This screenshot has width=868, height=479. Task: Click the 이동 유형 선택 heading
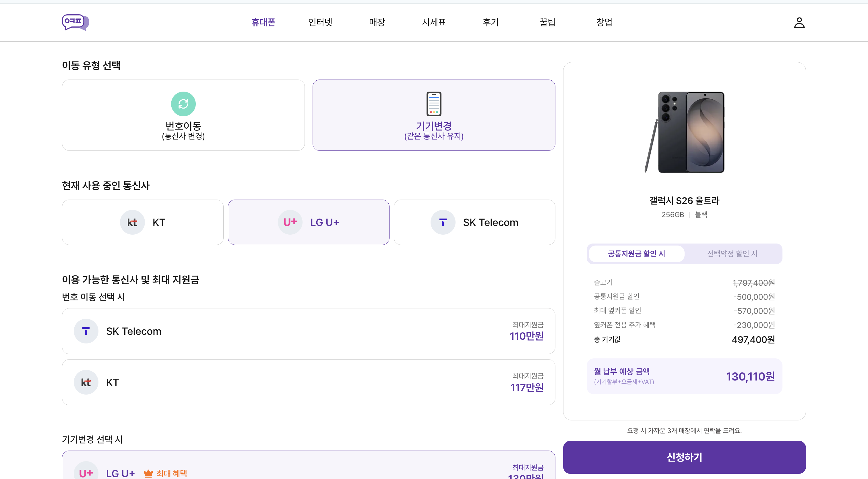click(91, 65)
